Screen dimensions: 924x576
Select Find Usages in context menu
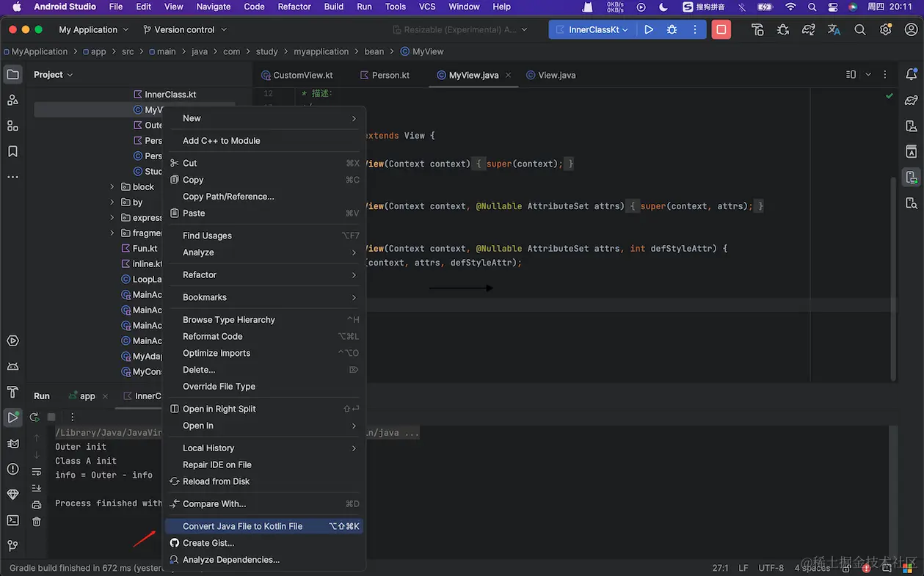click(264, 236)
